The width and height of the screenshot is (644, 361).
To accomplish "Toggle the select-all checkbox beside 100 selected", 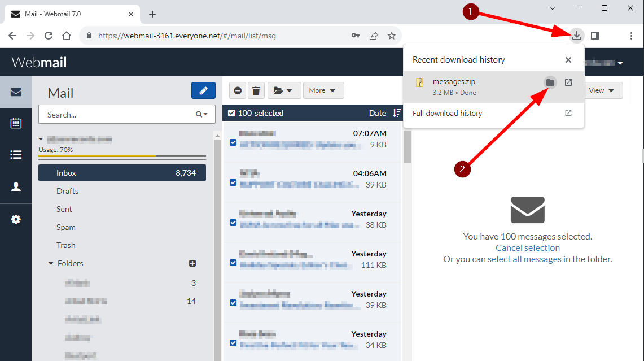I will 231,113.
